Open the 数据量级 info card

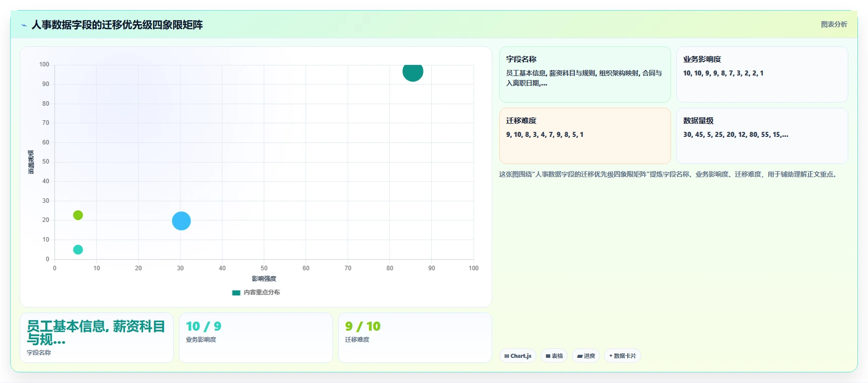[x=762, y=136]
